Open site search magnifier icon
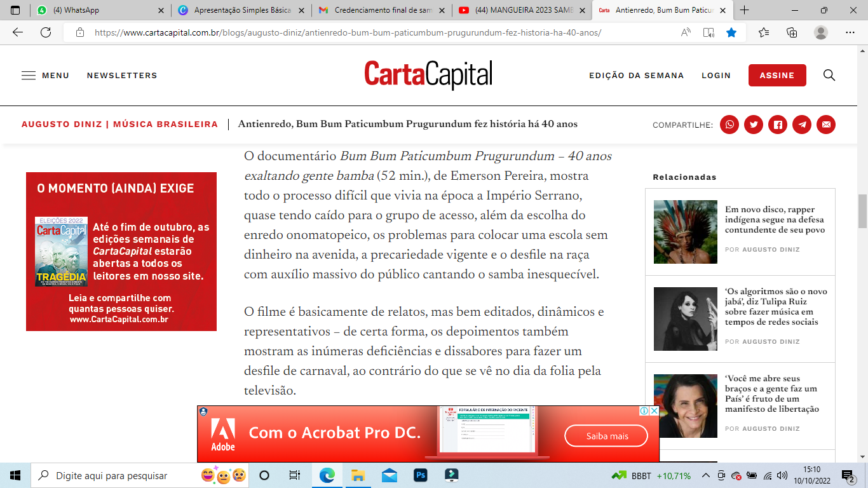 pos(829,75)
